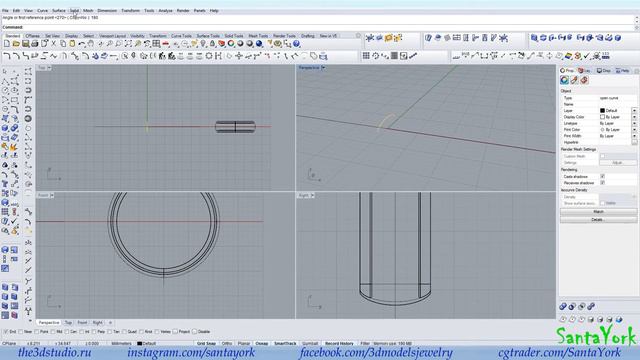Open the Front viewport title dropdown arrow
The width and height of the screenshot is (640, 360).
tap(52, 196)
